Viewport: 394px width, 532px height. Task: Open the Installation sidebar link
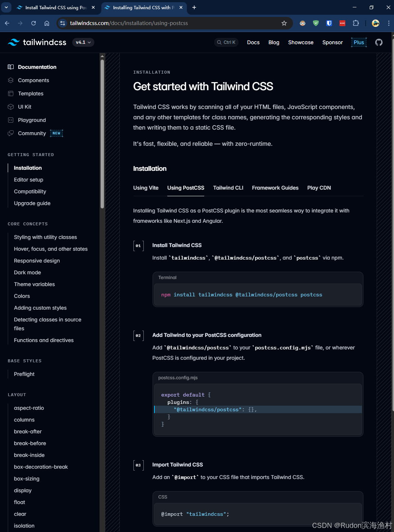[x=28, y=168]
